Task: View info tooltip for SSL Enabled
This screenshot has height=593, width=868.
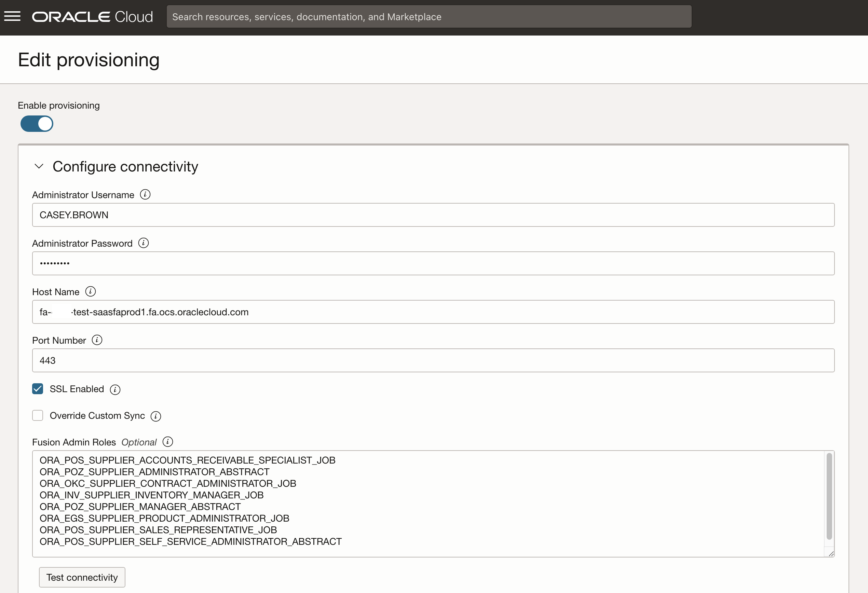Action: [115, 389]
